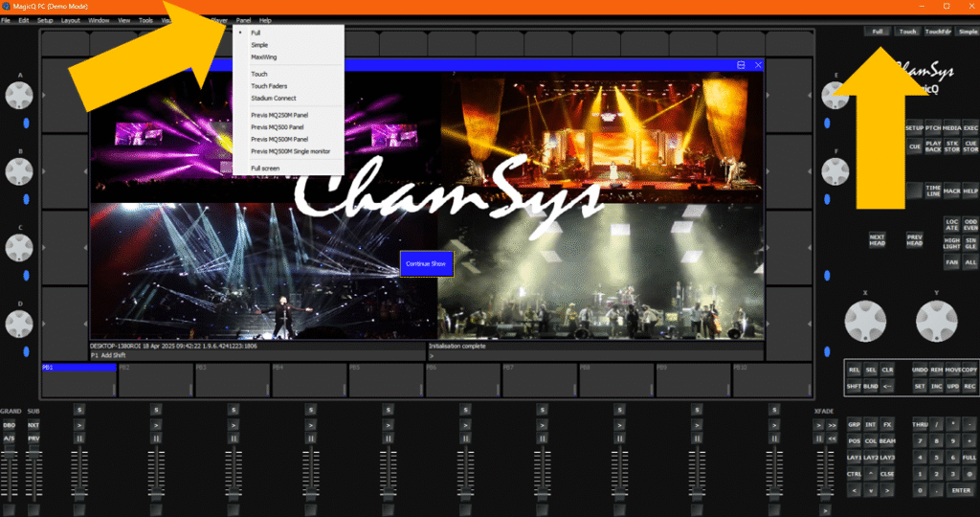Select the Full panel radio option
980x517 pixels.
[x=256, y=33]
